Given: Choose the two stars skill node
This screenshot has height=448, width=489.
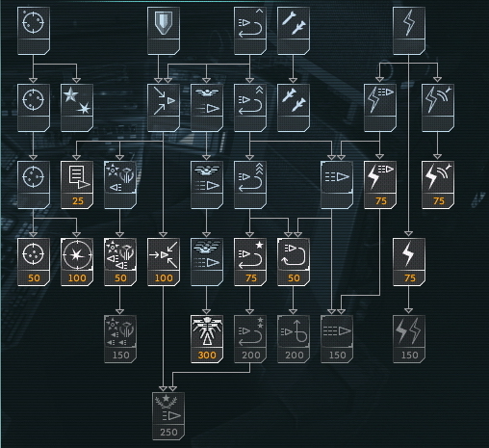Looking at the screenshot, I should pos(77,108).
